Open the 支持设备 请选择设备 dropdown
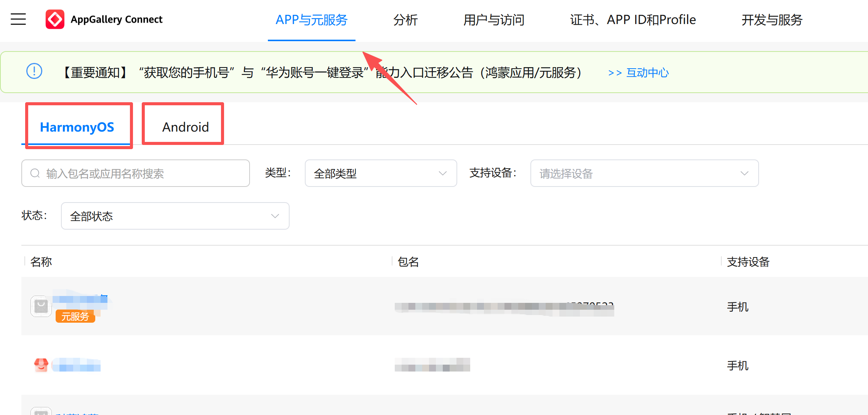 click(645, 173)
